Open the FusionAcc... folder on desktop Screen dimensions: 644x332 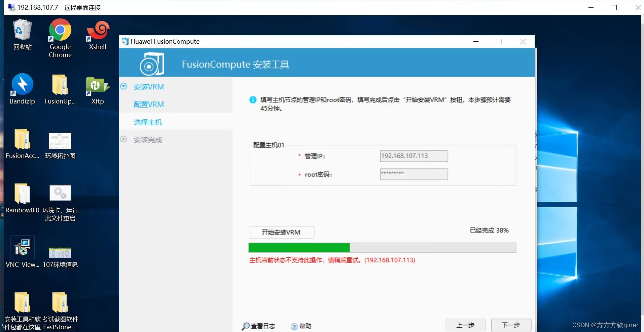tap(23, 143)
